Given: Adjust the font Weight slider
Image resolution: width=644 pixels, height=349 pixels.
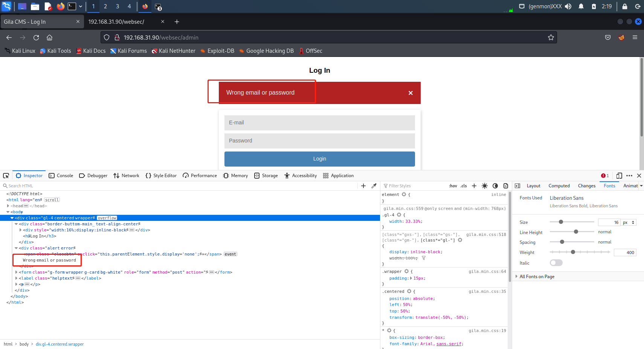Looking at the screenshot, I should [580, 252].
